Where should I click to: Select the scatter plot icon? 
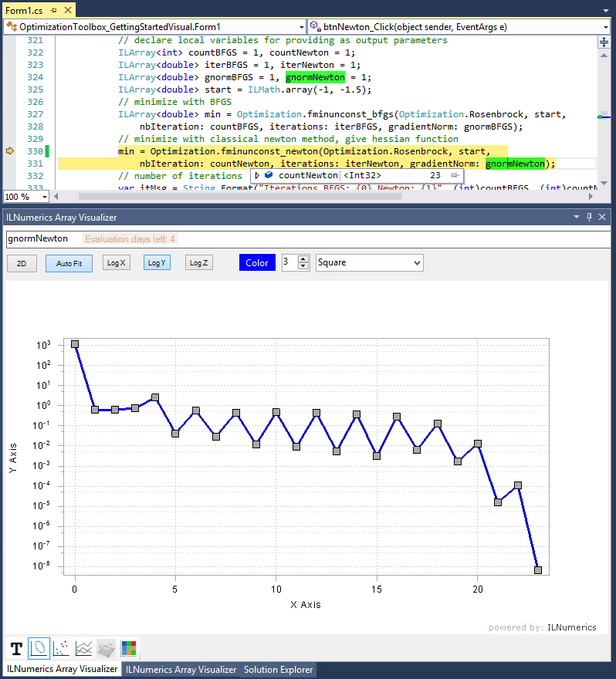point(61,648)
